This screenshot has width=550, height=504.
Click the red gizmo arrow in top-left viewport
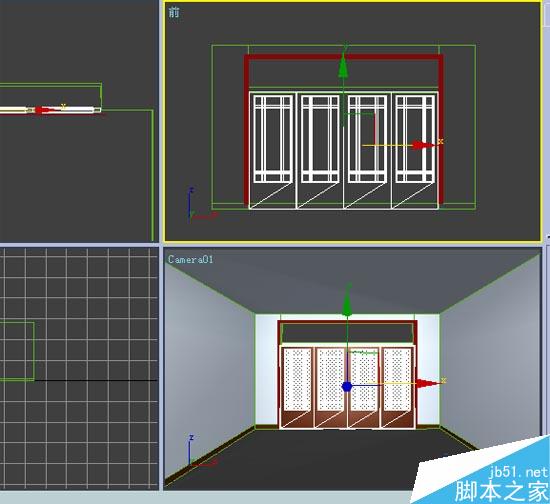click(44, 110)
